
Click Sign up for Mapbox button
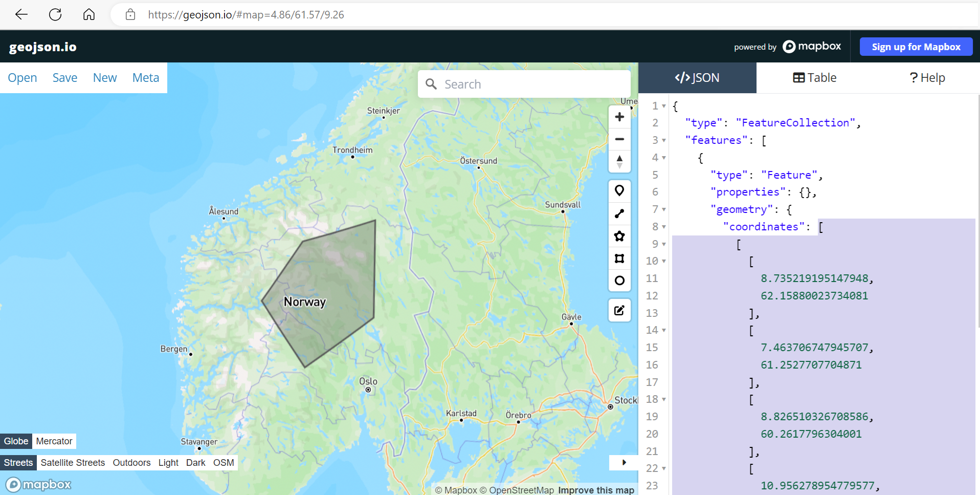point(916,47)
